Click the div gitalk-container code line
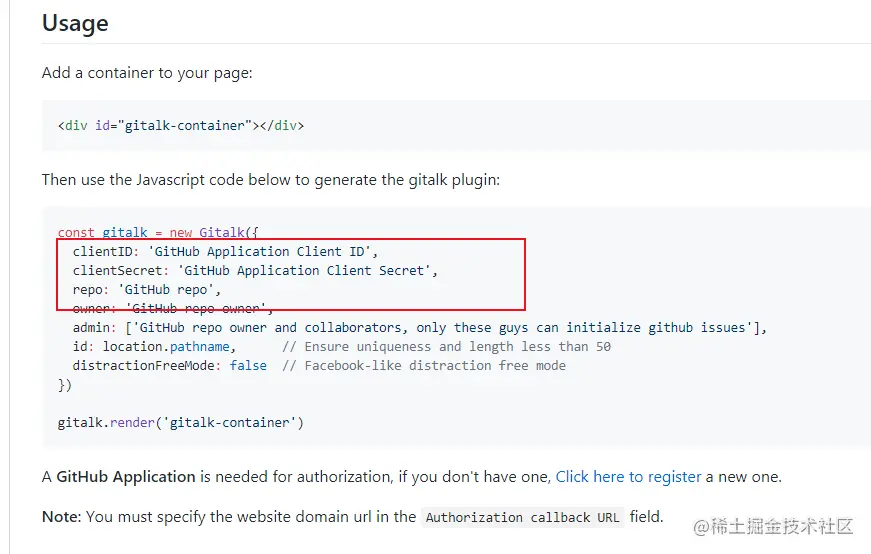The width and height of the screenshot is (871, 554). (181, 126)
